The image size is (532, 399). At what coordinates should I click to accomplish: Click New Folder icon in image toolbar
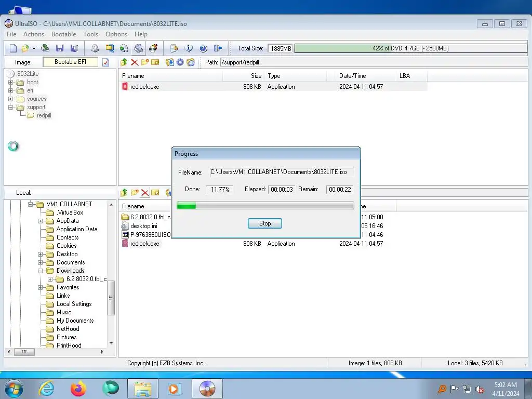145,62
